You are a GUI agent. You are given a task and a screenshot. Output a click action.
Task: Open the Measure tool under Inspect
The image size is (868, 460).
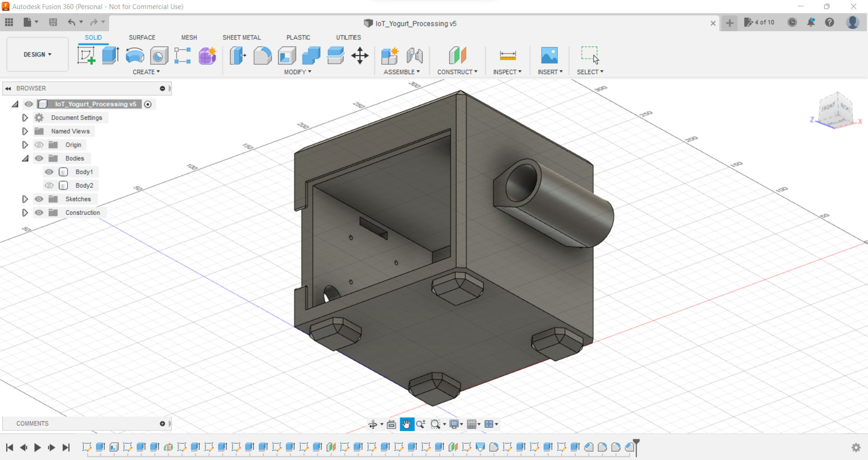[507, 55]
